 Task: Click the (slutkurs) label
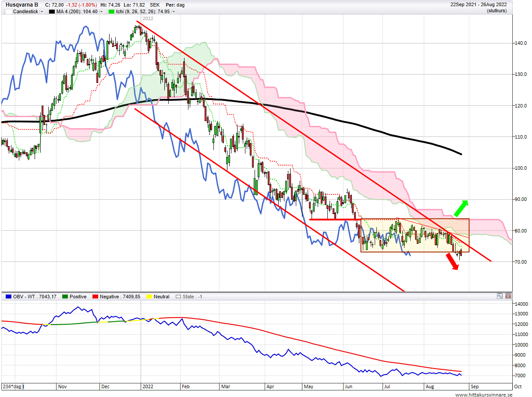(497, 11)
